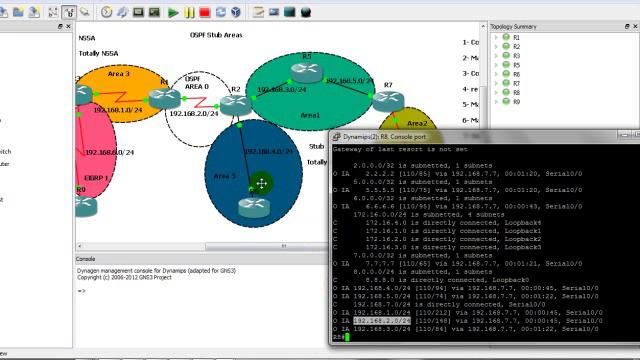This screenshot has width=640, height=360.
Task: Click R5 green status light in summary
Action: tap(506, 64)
